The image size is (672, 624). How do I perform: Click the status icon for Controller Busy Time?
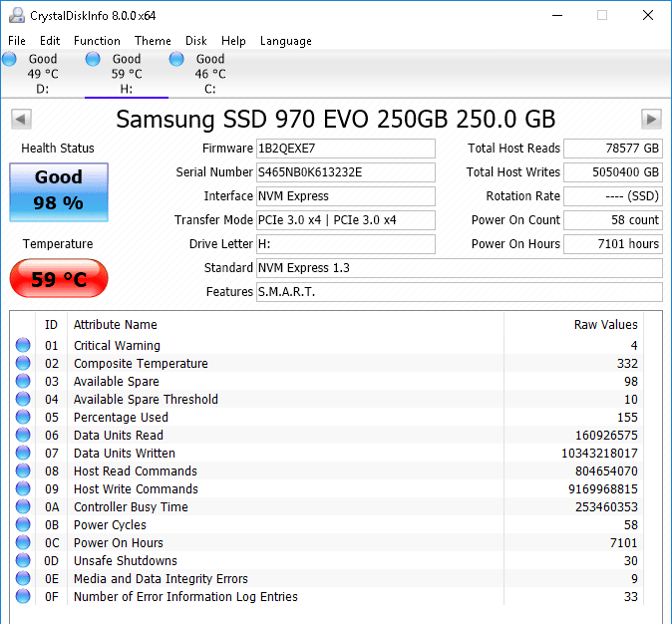(x=23, y=506)
